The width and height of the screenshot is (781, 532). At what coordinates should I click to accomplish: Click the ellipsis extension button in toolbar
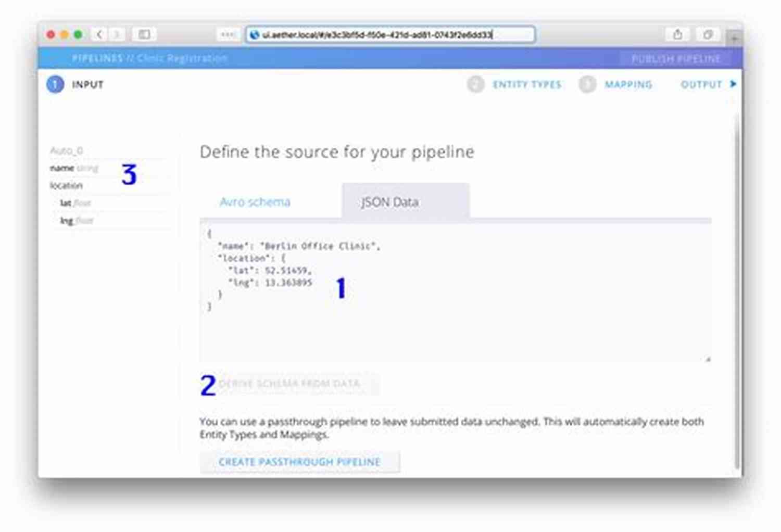point(228,34)
